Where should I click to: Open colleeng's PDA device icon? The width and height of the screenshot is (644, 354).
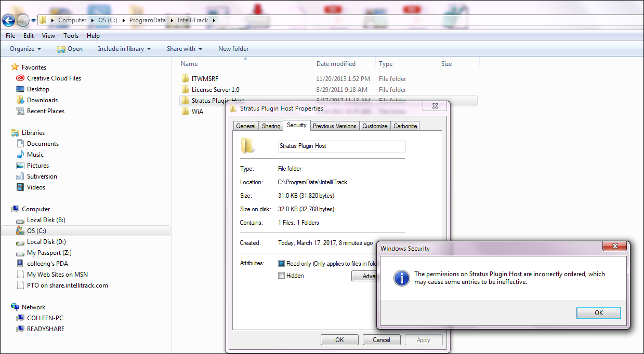click(x=20, y=264)
